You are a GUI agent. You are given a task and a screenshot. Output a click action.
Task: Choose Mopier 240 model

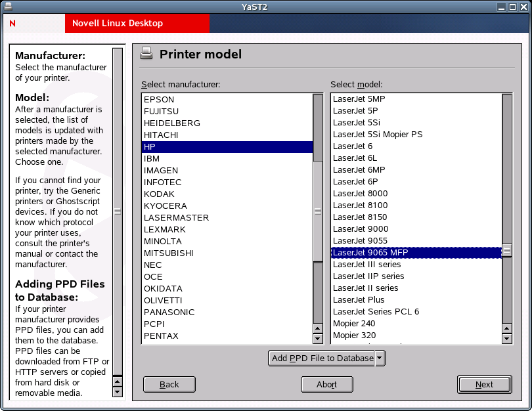[416, 324]
